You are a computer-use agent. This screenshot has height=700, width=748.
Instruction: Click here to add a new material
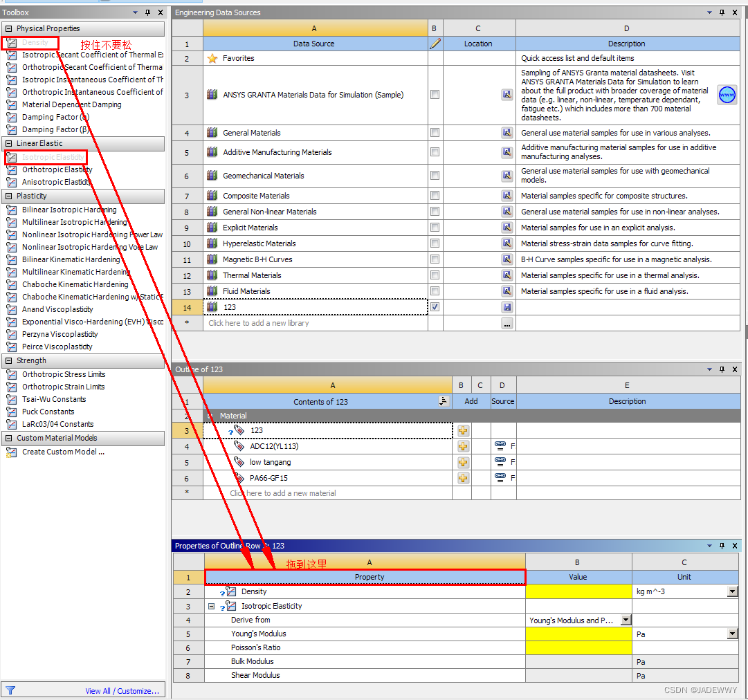pos(283,494)
